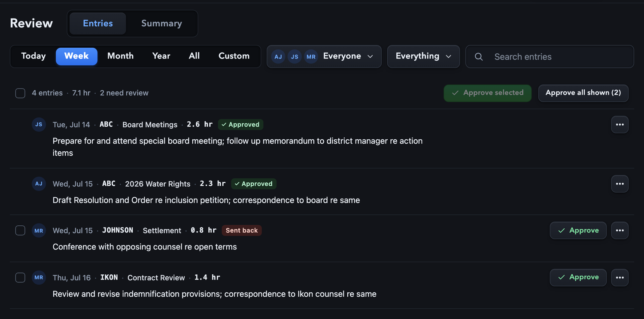Open more options for Board Meetings entry
The height and width of the screenshot is (319, 644).
coord(620,125)
